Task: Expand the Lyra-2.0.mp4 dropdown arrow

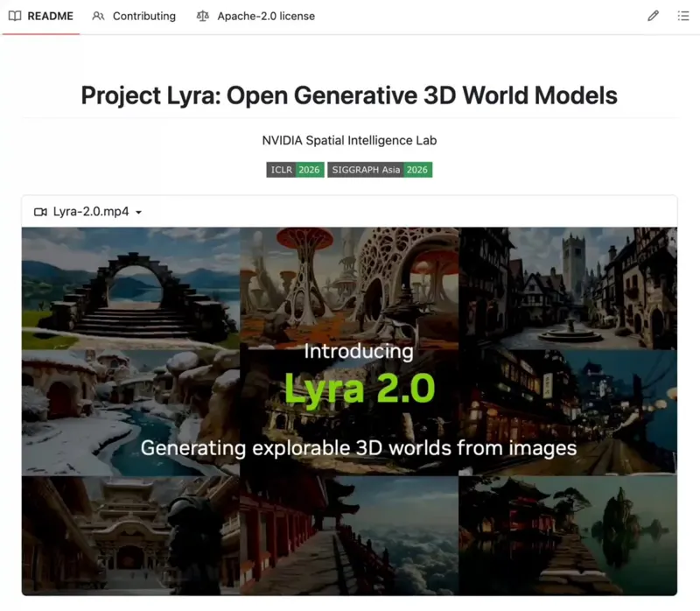Action: coord(138,212)
